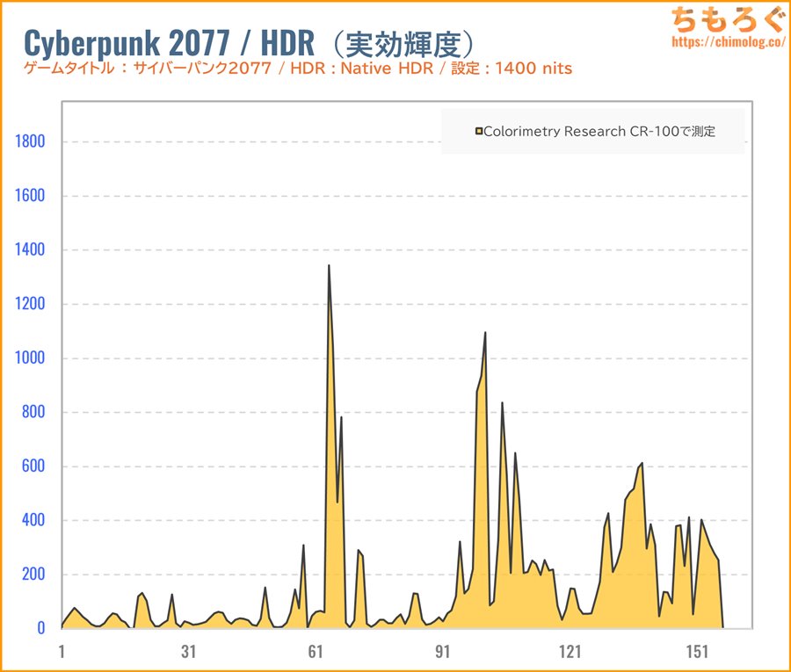791x672 pixels.
Task: Click the ちもろぐ site logo
Action: tap(728, 19)
